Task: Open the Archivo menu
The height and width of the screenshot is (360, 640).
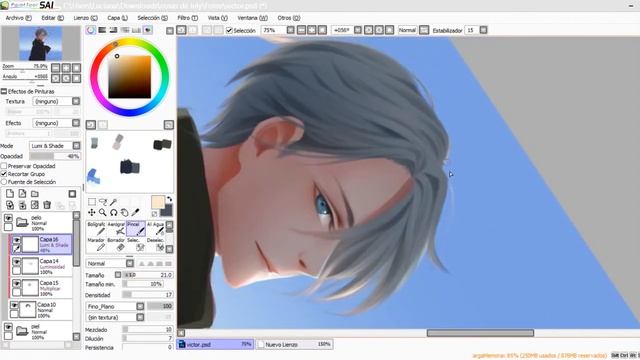Action: pyautogui.click(x=18, y=18)
